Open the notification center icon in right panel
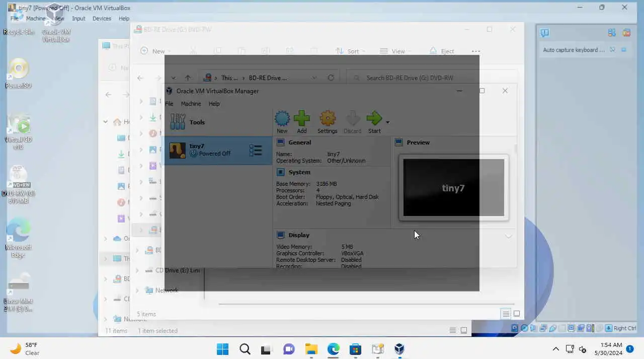 pyautogui.click(x=544, y=33)
